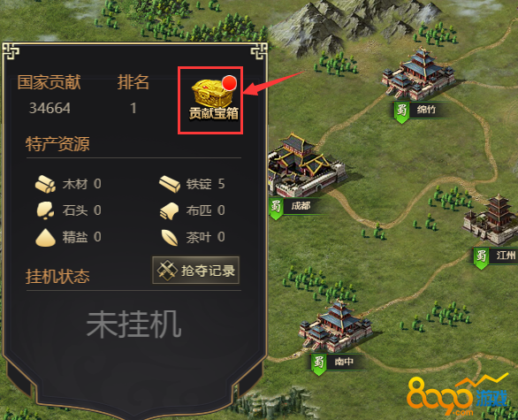The width and height of the screenshot is (518, 420).
Task: Open the 抢夺记录 button
Action: point(195,271)
